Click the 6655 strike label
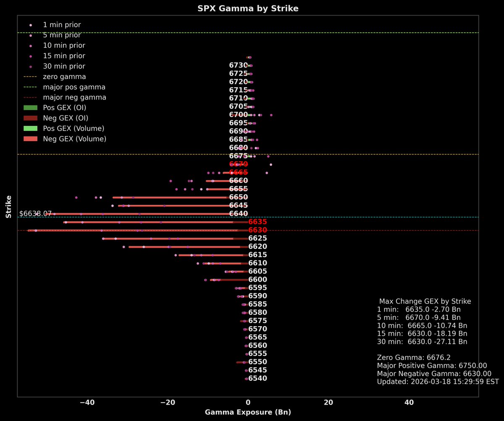Image resolution: width=504 pixels, height=421 pixels. click(239, 189)
